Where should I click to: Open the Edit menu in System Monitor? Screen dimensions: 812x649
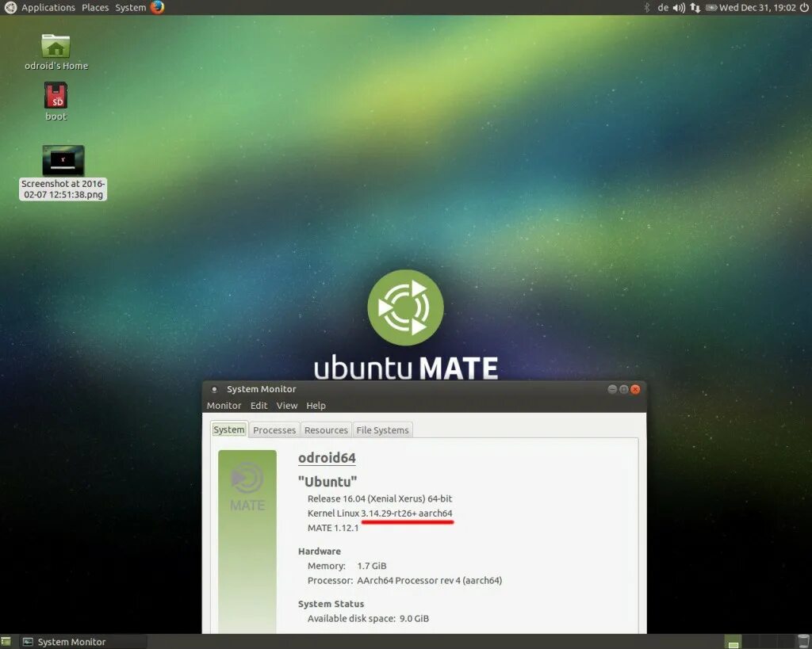(259, 405)
